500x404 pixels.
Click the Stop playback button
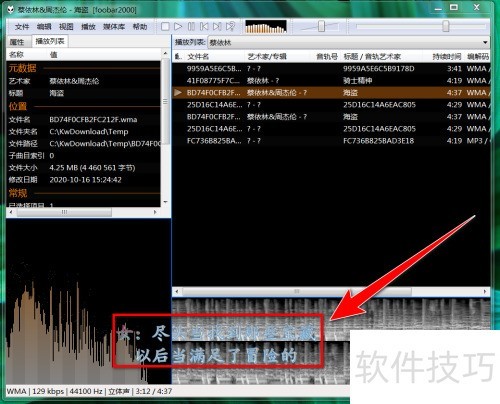click(x=165, y=27)
